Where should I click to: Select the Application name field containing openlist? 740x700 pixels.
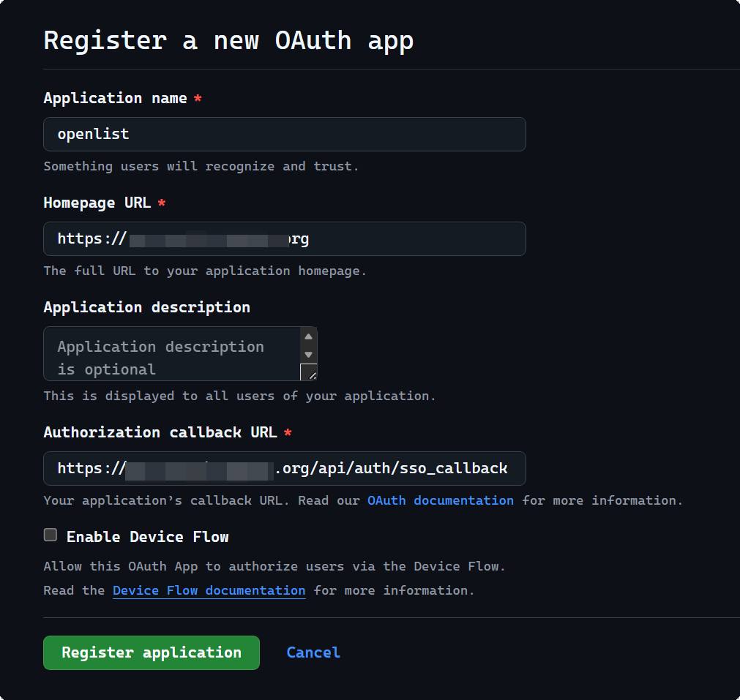(284, 134)
